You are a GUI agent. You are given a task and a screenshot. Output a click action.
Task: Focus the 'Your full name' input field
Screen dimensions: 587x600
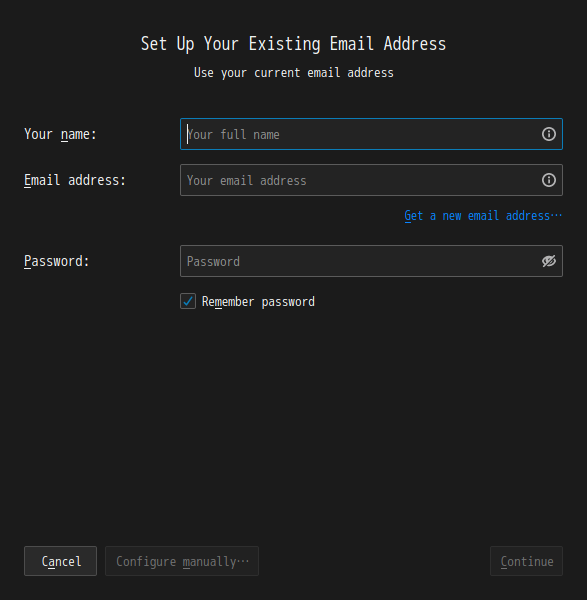(371, 134)
